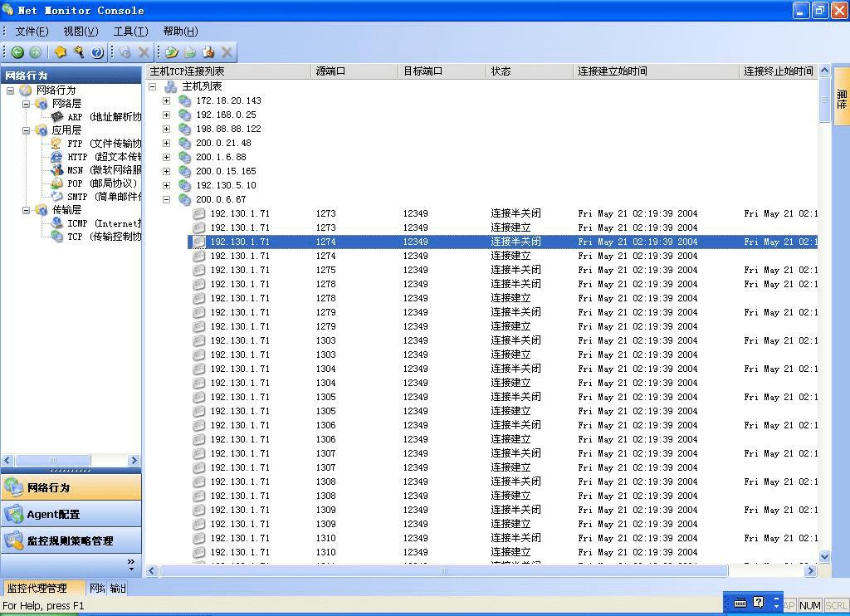Click the list vertical scrollbar down arrow
This screenshot has height=616, width=850.
pos(824,556)
